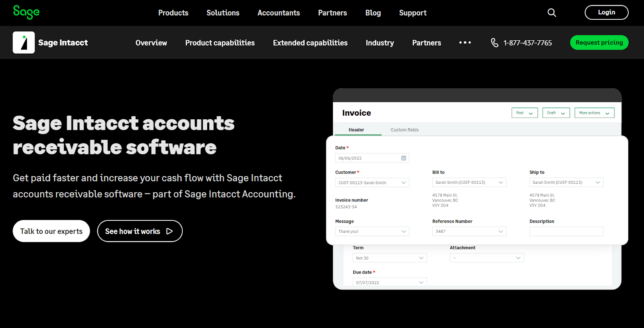This screenshot has height=328, width=644.
Task: Open Partners in the Sage Intacct subnav
Action: [427, 42]
